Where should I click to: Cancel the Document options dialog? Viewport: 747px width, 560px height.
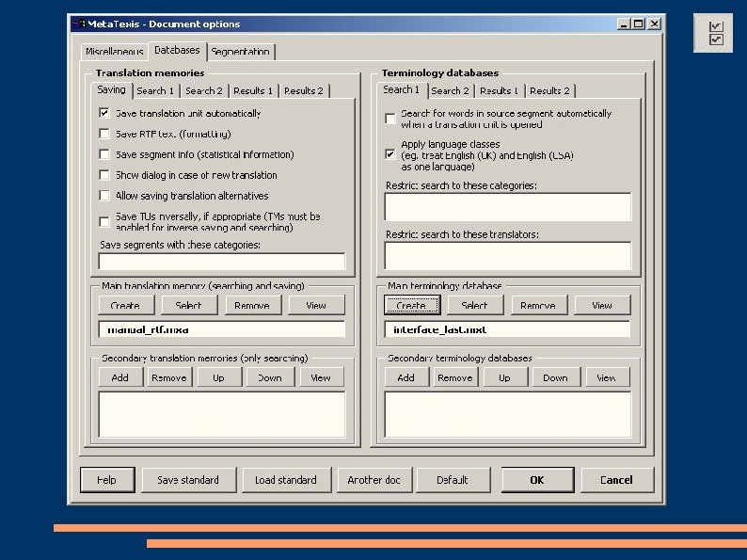pos(617,480)
